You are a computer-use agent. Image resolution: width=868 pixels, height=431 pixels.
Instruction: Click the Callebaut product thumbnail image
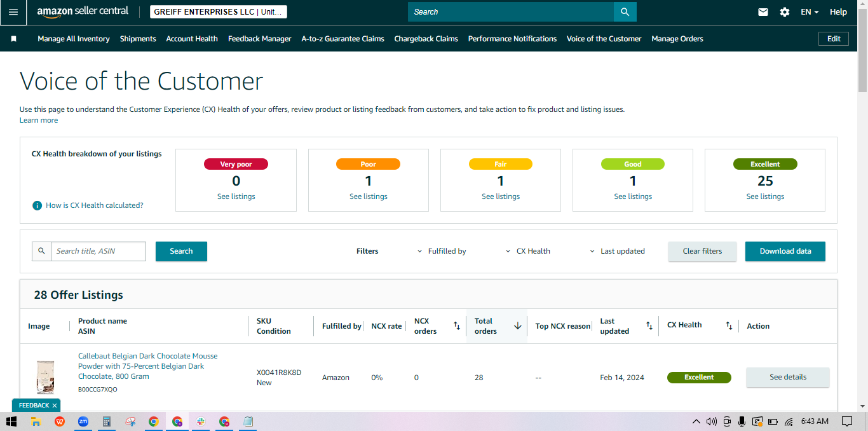(45, 378)
